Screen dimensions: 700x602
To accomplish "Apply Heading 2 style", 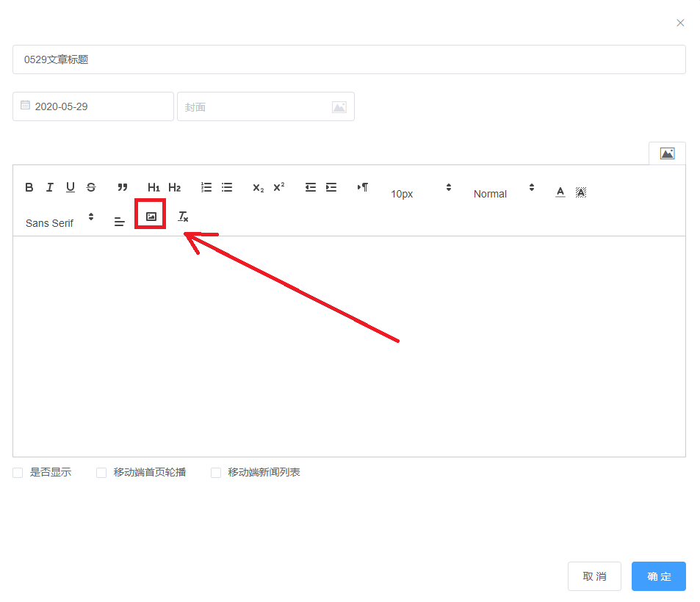I will (175, 187).
